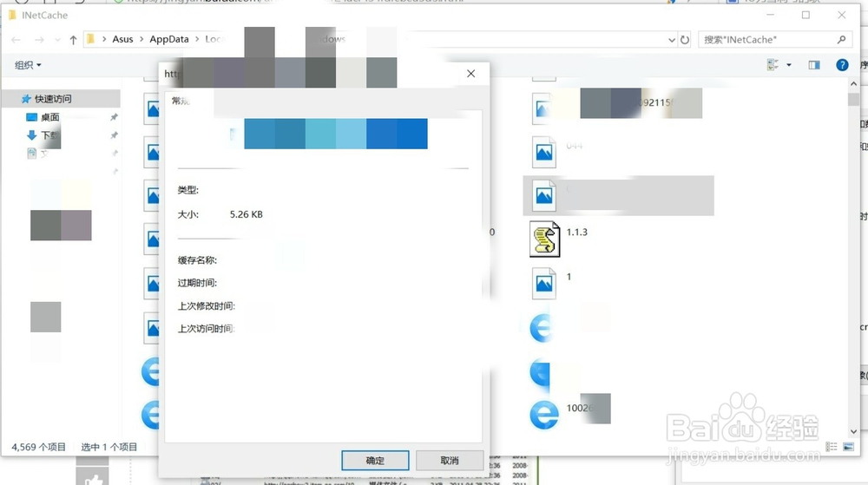This screenshot has width=868, height=485.
Task: Select the image file named 1
Action: (x=543, y=283)
